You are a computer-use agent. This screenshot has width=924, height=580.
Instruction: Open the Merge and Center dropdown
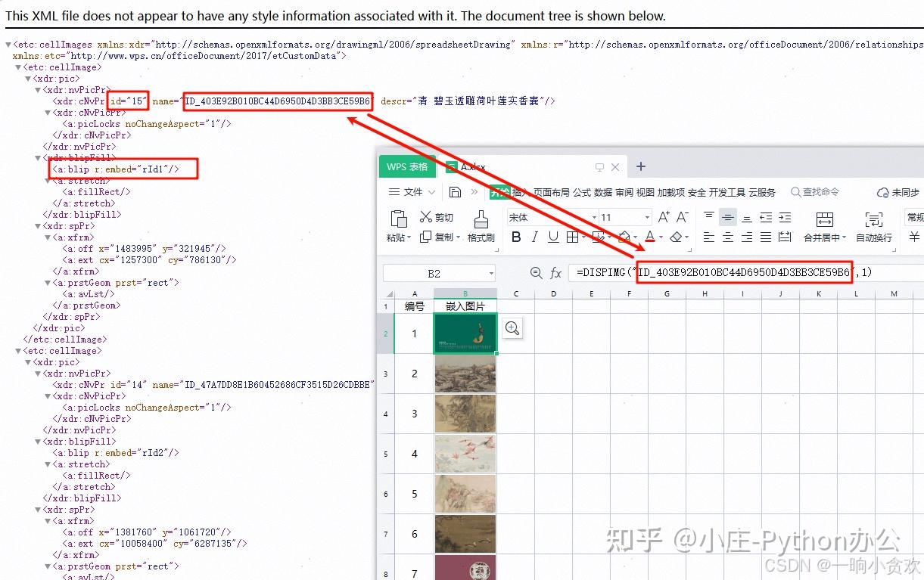845,237
